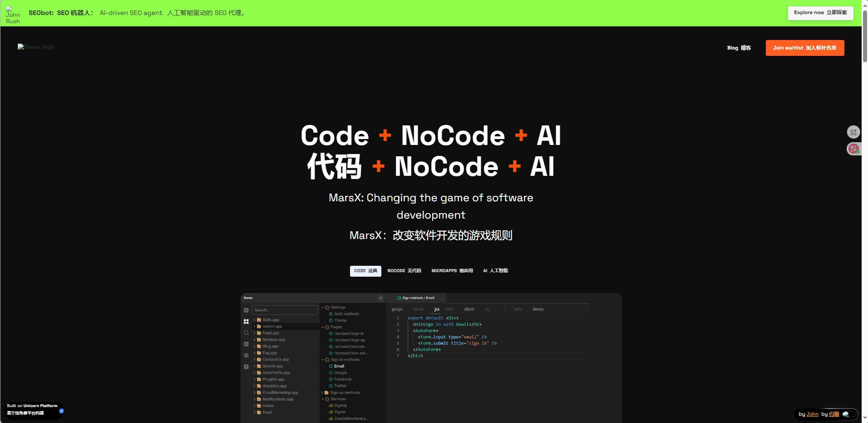Open the Blog link in the header

(x=739, y=48)
